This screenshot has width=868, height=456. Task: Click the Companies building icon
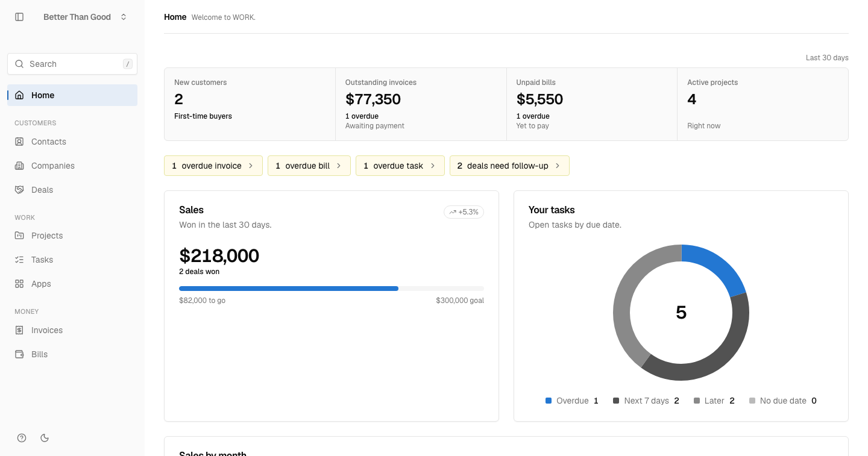19,166
